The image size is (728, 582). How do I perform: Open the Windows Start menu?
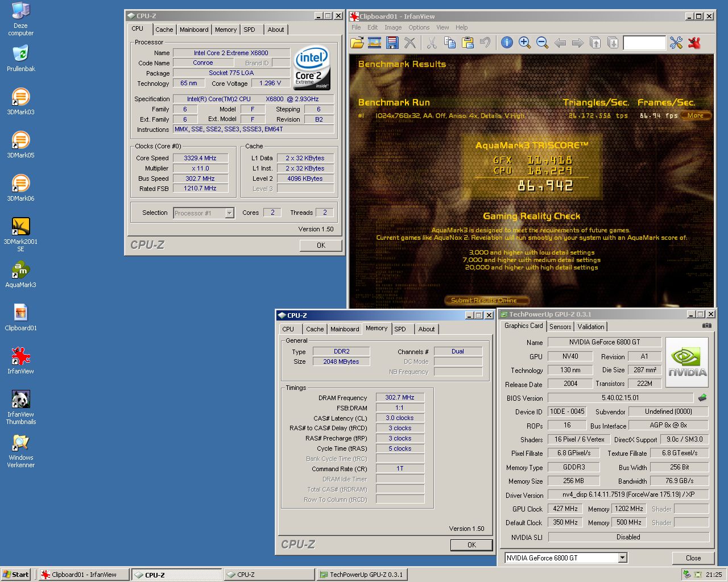(16, 575)
